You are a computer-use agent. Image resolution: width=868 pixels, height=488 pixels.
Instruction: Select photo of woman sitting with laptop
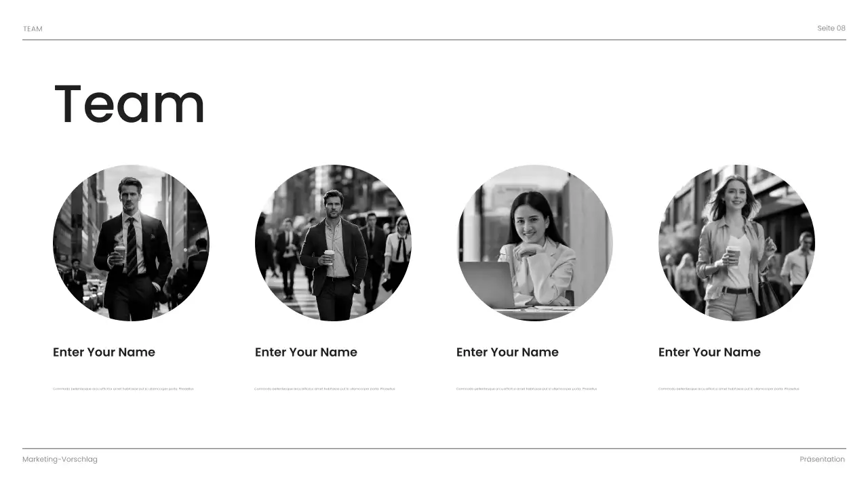pyautogui.click(x=535, y=243)
